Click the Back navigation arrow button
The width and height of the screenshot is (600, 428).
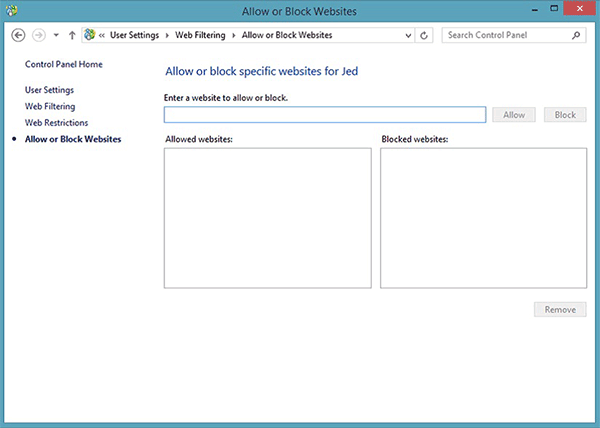coord(18,35)
